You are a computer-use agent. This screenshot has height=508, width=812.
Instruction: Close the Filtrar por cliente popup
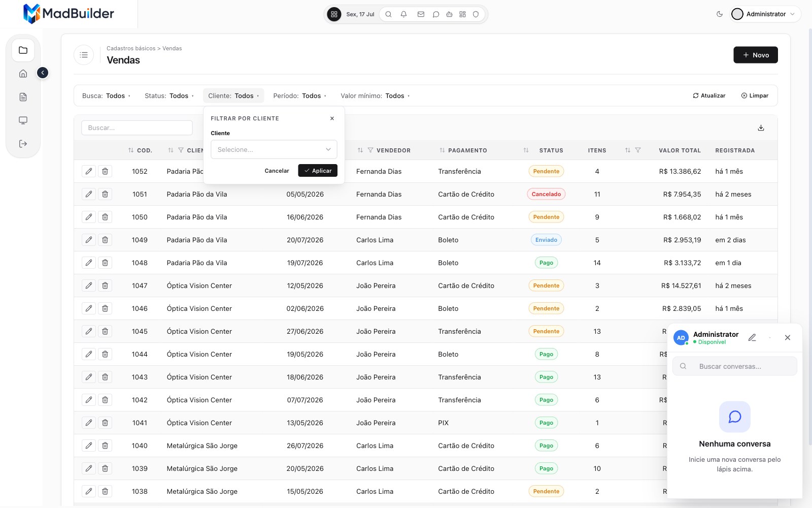pyautogui.click(x=332, y=118)
